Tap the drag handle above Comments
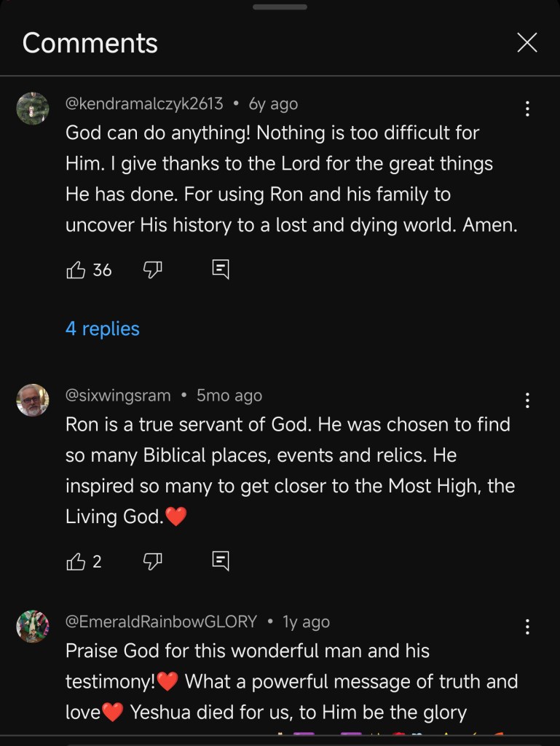This screenshot has width=560, height=746. point(280,7)
